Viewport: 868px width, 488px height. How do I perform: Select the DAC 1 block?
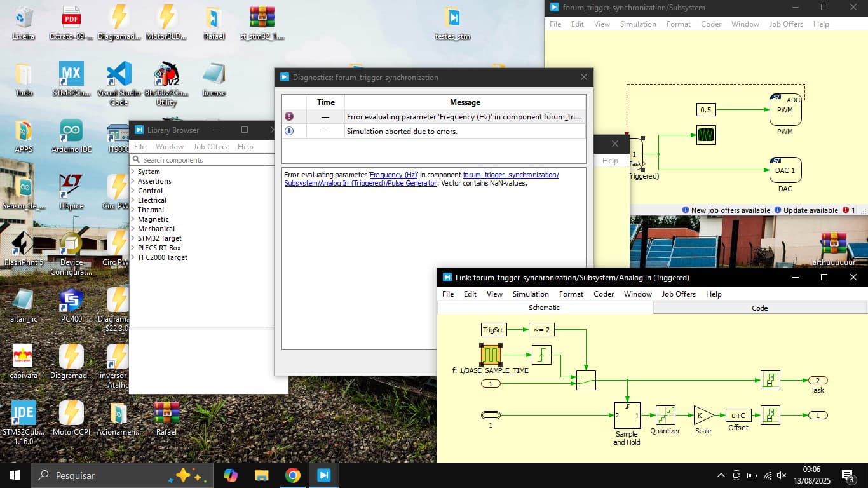coord(785,170)
